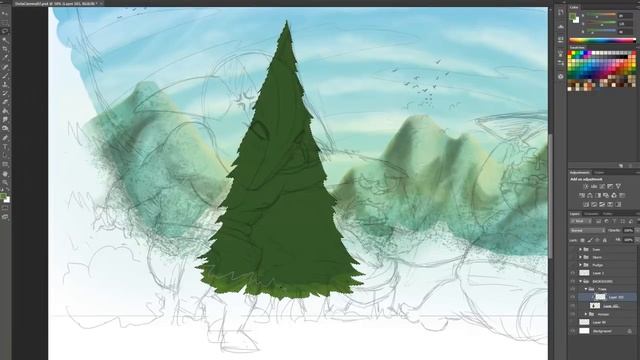640x360 pixels.
Task: Toggle lock all in Layers panel
Action: pyautogui.click(x=604, y=240)
